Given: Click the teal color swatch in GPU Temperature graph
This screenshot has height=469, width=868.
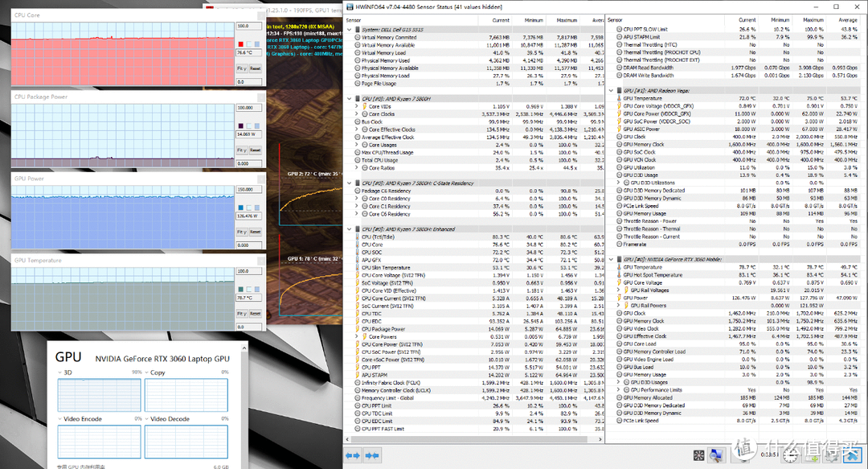Looking at the screenshot, I should pos(241,290).
